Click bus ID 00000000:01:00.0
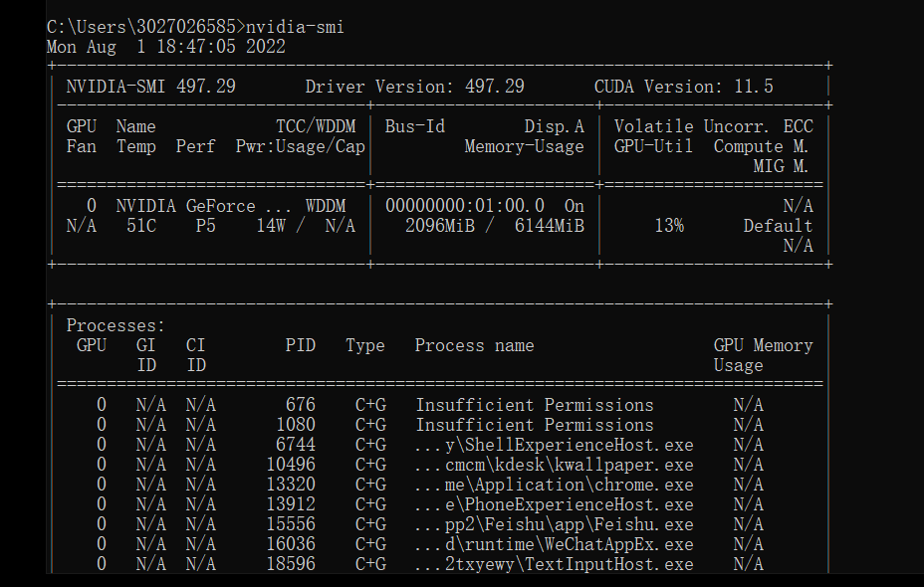Screen dimensions: 924x587 [464, 206]
